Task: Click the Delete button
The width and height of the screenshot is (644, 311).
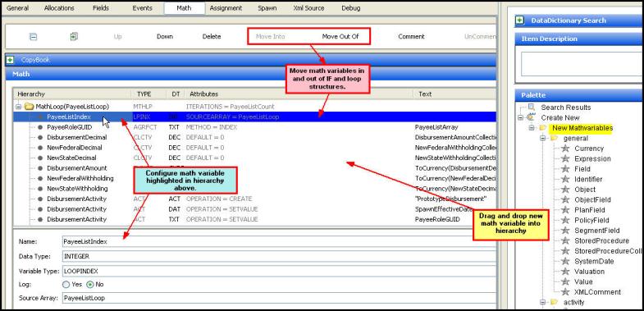Action: [212, 37]
